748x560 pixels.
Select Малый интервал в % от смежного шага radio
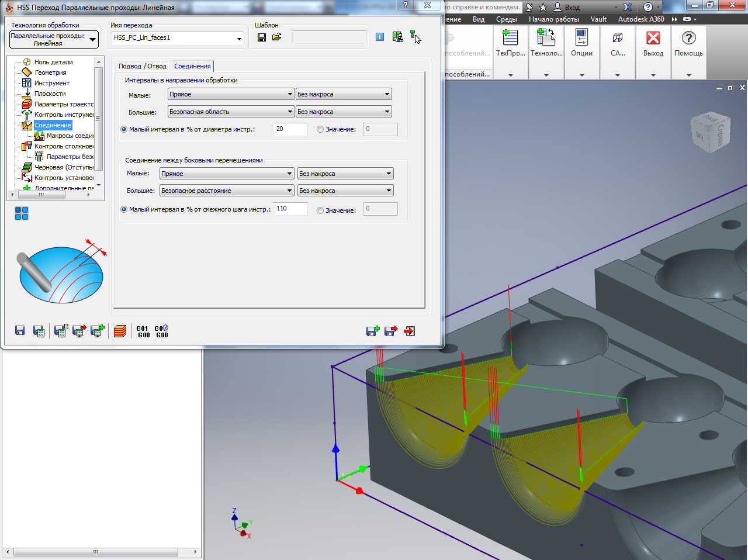[124, 209]
